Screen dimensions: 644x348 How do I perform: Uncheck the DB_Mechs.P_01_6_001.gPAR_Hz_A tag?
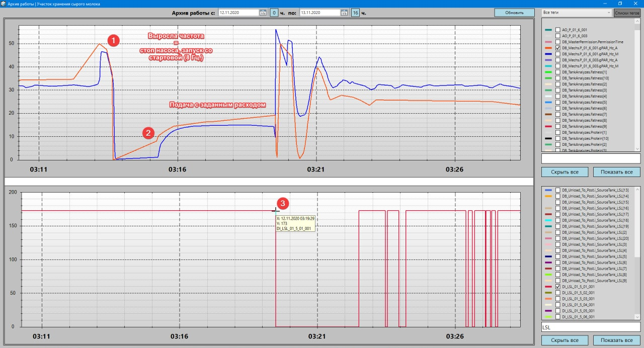[x=557, y=48]
